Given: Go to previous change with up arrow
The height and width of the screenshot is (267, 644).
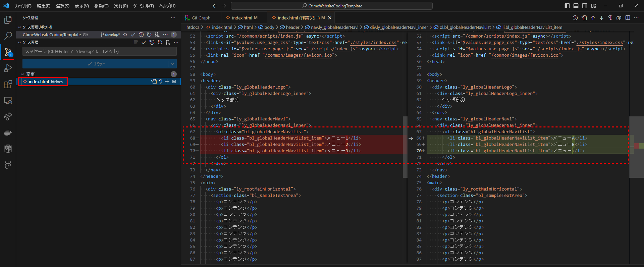Looking at the screenshot, I should pos(593,18).
